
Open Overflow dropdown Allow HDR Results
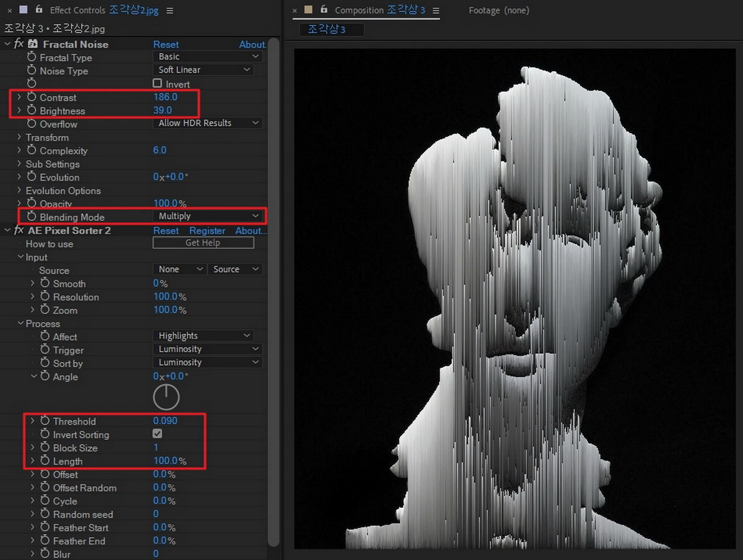pyautogui.click(x=207, y=123)
